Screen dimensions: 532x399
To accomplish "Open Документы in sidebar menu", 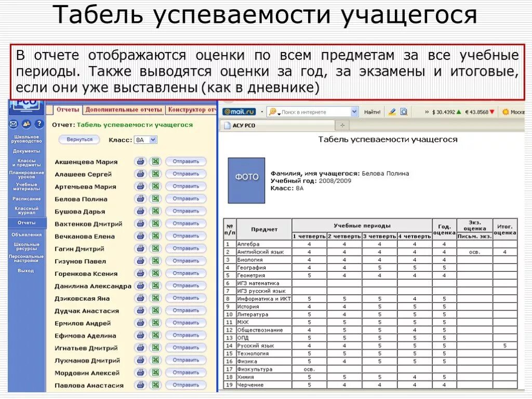I will click(26, 151).
